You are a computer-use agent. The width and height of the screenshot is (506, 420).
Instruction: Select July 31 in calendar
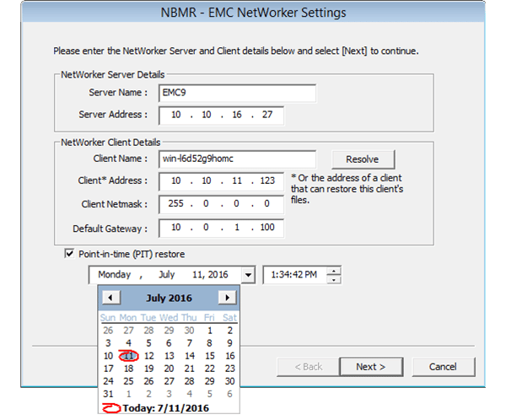click(x=108, y=394)
